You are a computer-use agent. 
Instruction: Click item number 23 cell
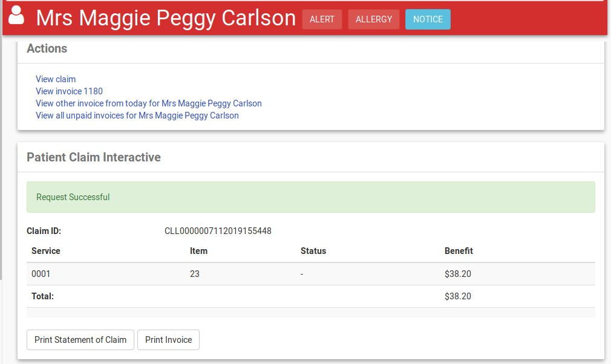[195, 274]
